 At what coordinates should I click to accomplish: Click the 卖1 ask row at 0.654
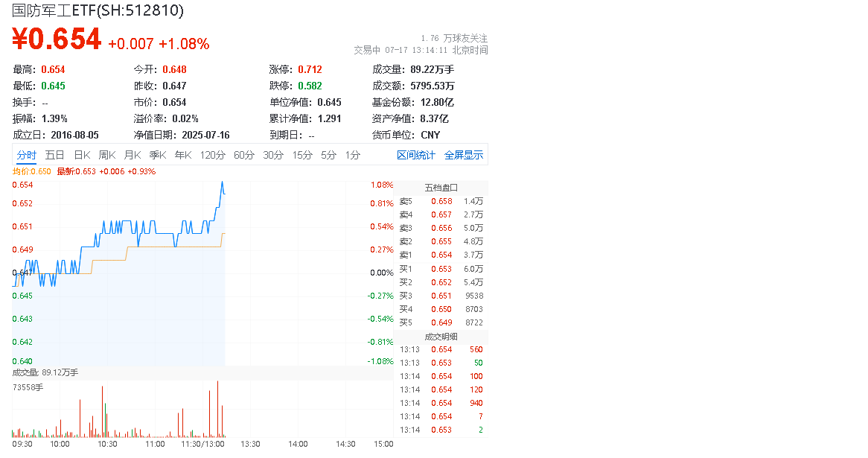point(441,255)
